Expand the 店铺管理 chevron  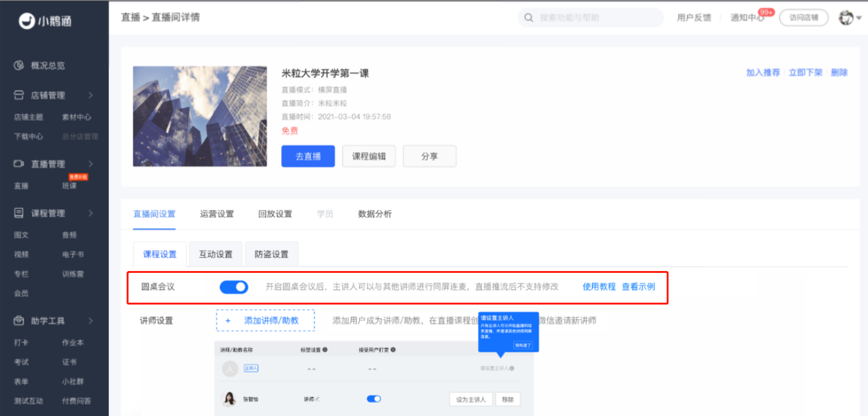91,95
